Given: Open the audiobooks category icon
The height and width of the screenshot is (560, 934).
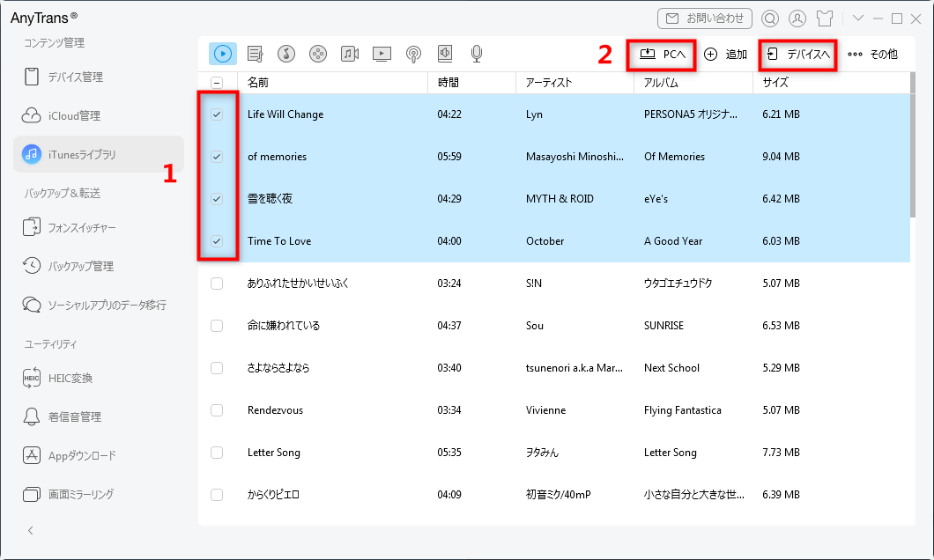Looking at the screenshot, I should pyautogui.click(x=445, y=55).
